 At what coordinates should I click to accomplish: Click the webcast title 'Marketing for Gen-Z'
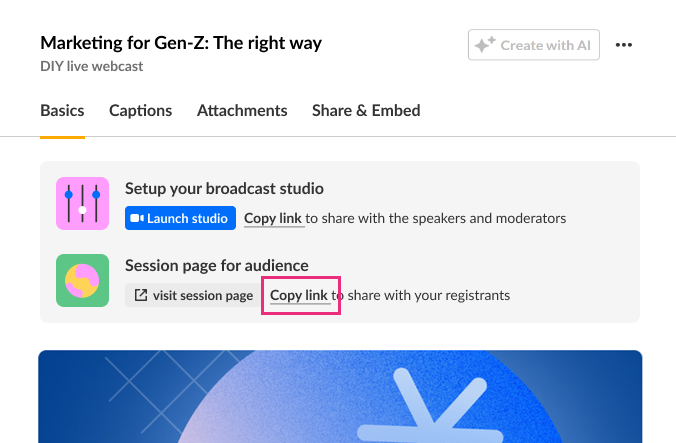(x=180, y=43)
